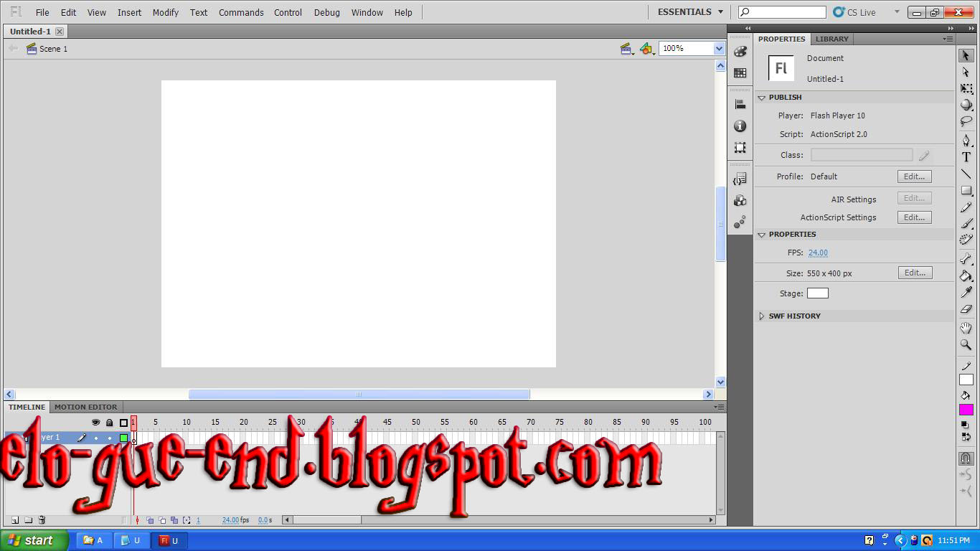Collapse the Properties panel to icons
This screenshot has width=980, height=551.
click(950, 28)
